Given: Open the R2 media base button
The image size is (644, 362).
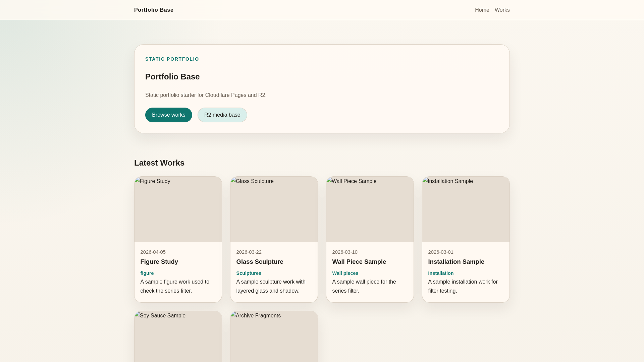Looking at the screenshot, I should (222, 115).
